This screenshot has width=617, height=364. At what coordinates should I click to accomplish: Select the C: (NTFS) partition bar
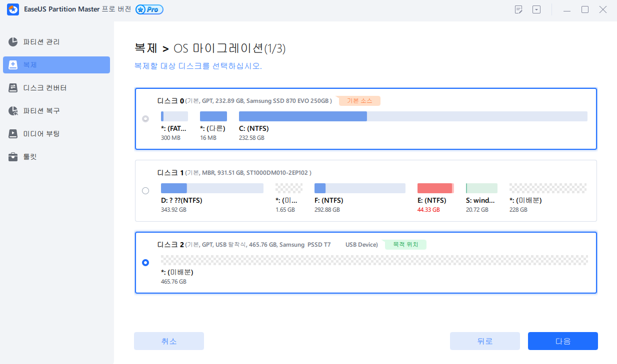[413, 116]
